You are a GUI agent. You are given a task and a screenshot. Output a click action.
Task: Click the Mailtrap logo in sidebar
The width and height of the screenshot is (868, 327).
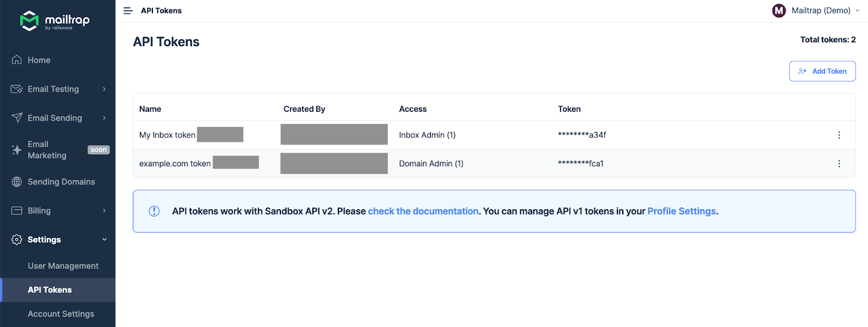tap(54, 21)
